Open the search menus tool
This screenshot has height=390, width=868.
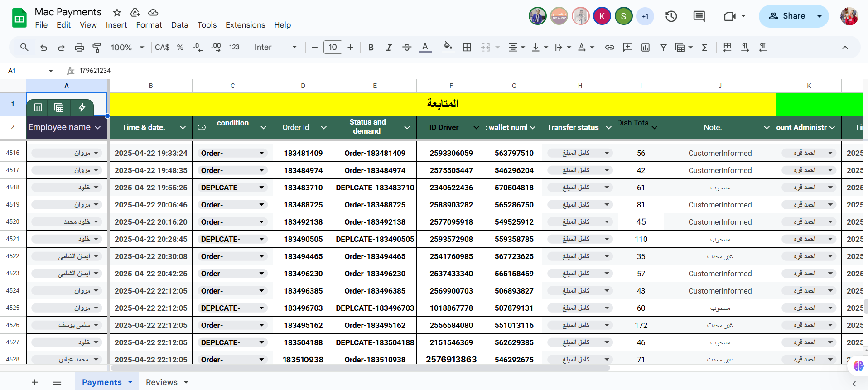(x=24, y=47)
